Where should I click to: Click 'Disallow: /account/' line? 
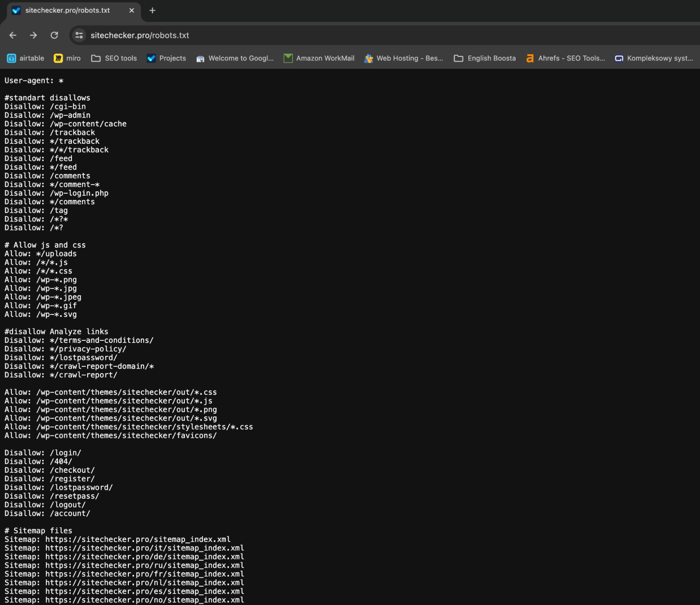pos(47,514)
